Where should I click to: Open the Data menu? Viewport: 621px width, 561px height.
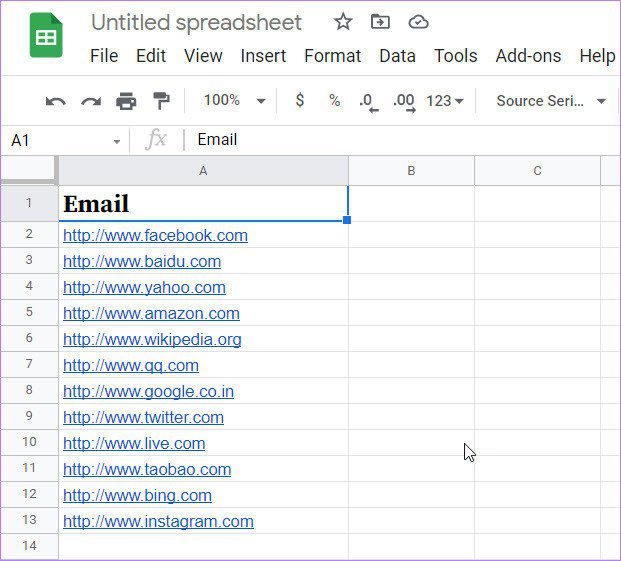(x=397, y=55)
